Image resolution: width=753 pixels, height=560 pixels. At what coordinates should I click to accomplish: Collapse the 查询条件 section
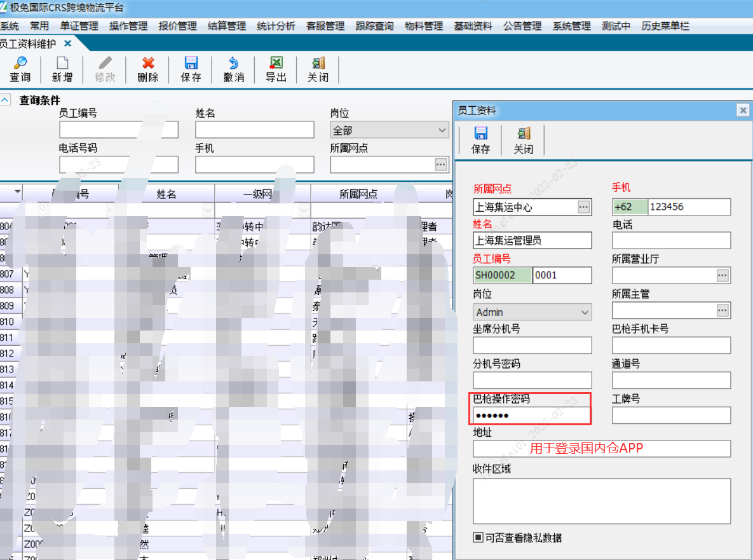click(5, 100)
